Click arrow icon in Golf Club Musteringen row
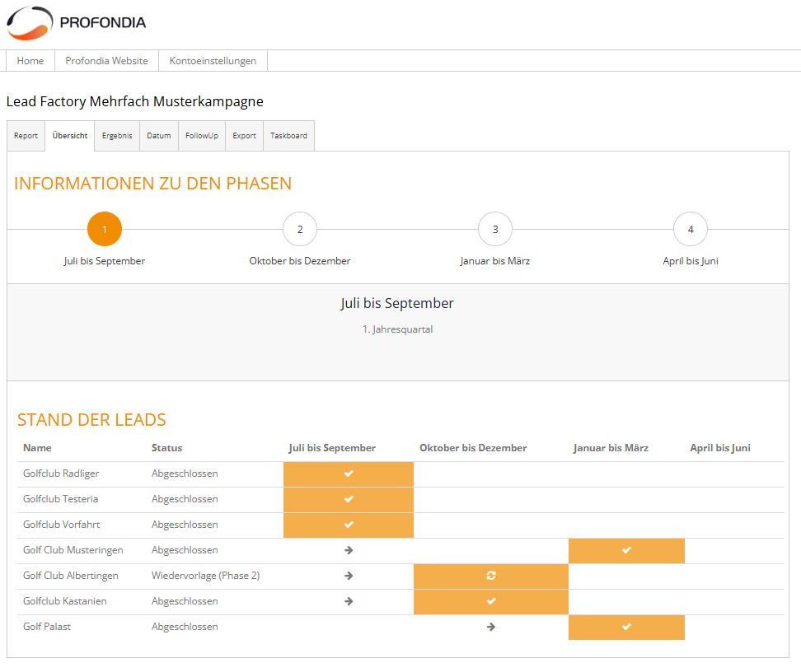Screen dimensions: 801x672 tap(349, 550)
